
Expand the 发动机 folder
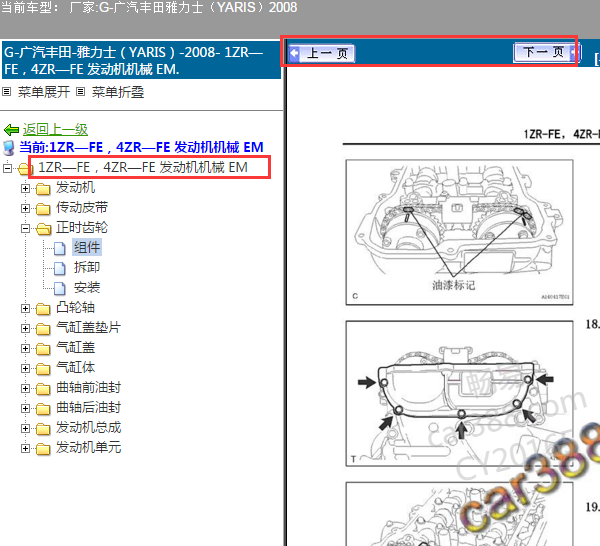(x=25, y=188)
